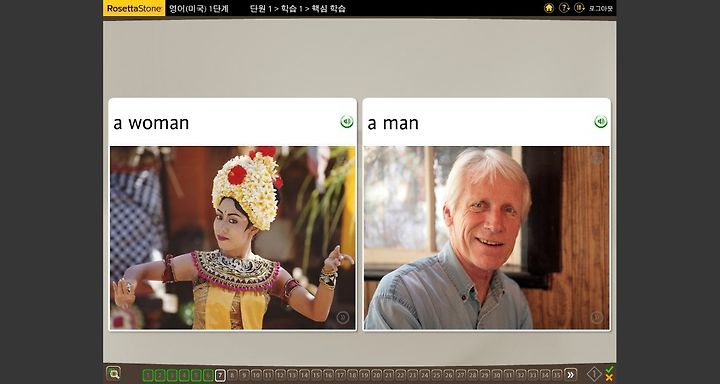Jump to screen 25
The image size is (720, 384).
pyautogui.click(x=437, y=376)
